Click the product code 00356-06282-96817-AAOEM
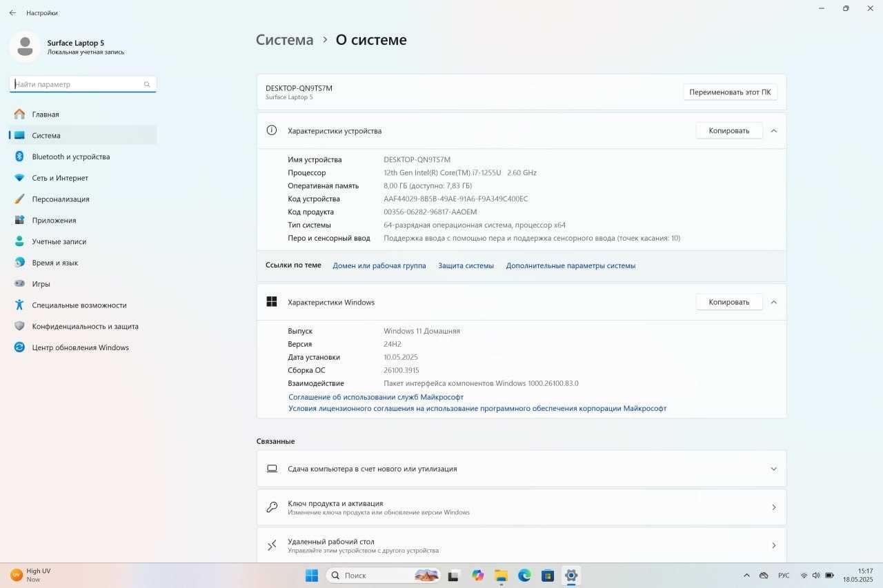The height and width of the screenshot is (588, 883). click(430, 212)
